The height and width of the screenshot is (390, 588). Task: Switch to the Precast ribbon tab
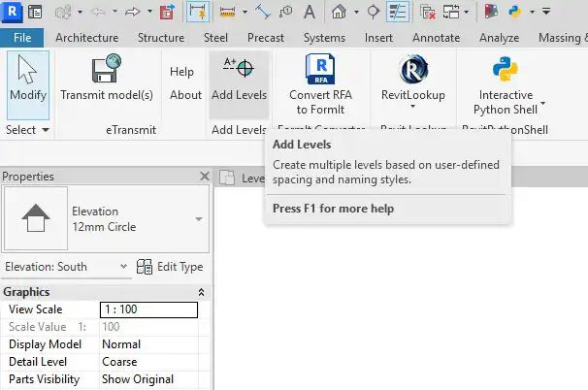pos(266,38)
